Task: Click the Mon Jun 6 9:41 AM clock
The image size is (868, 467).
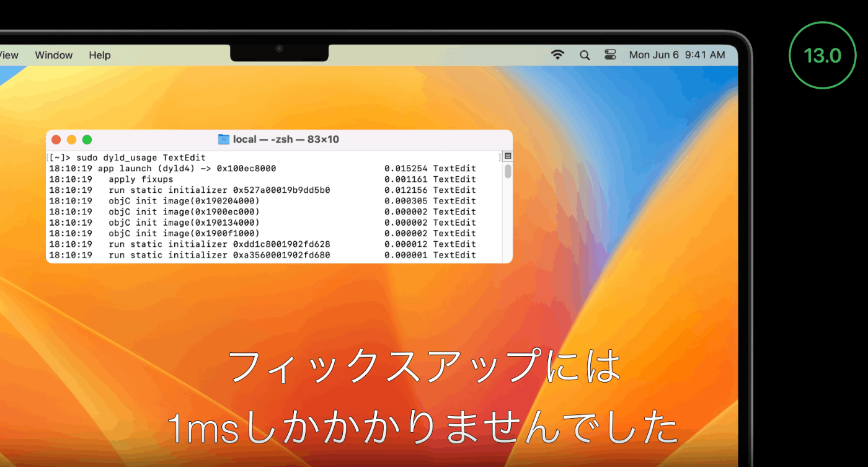Action: (x=677, y=55)
